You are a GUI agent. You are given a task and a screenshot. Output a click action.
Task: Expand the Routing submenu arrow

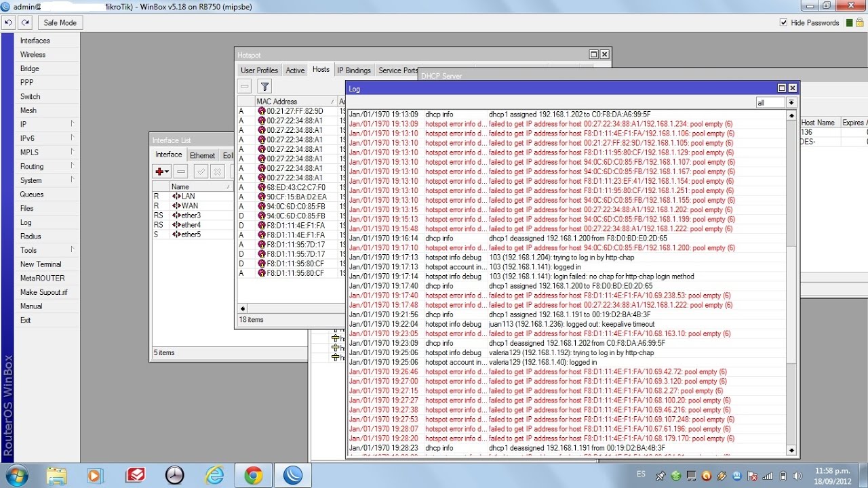click(x=73, y=166)
